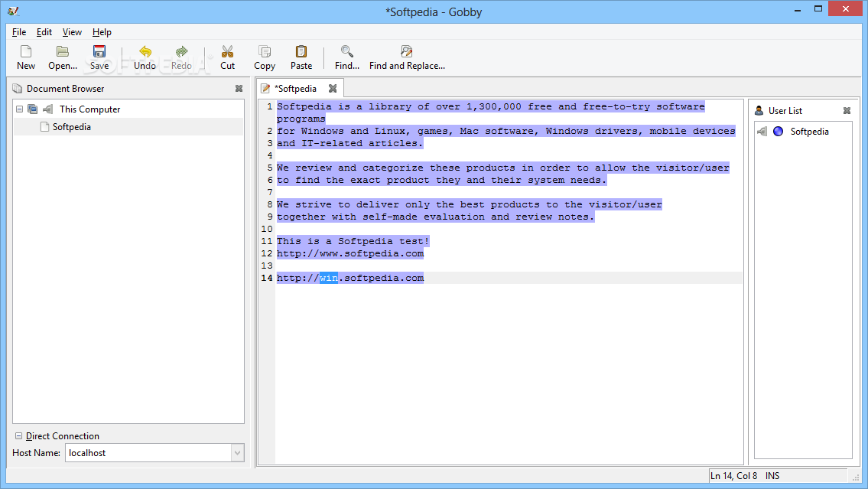Select the This Computer tree row

(x=128, y=109)
